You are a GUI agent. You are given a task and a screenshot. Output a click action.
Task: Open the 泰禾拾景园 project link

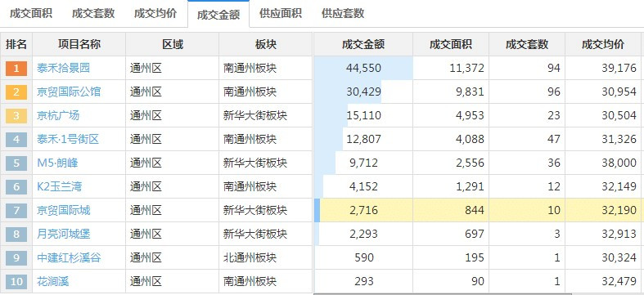63,68
